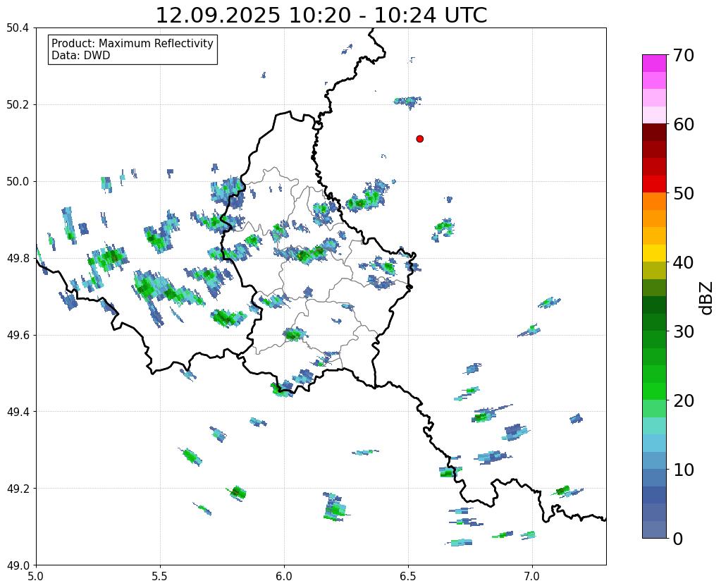Viewport: 721px width, 588px height.
Task: Pick the bright magenta top colorbar segment
Action: click(654, 63)
